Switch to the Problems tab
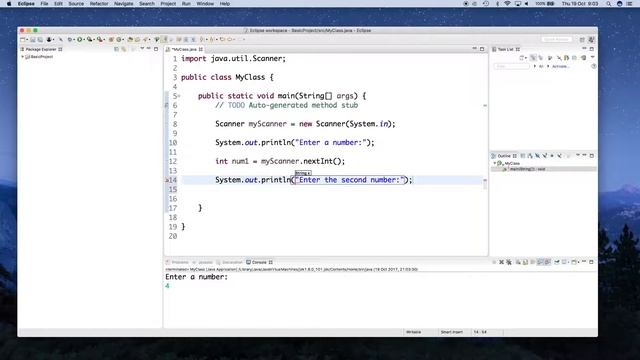This screenshot has height=360, width=640. tap(177, 262)
